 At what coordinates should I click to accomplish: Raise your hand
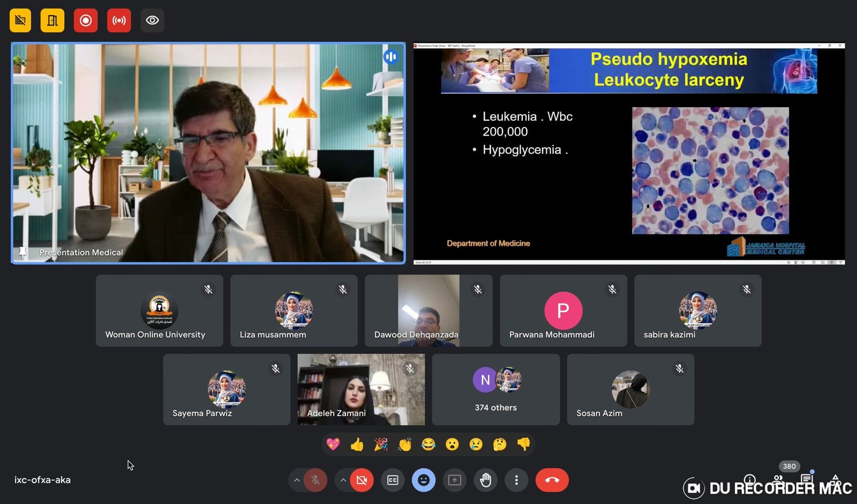485,480
